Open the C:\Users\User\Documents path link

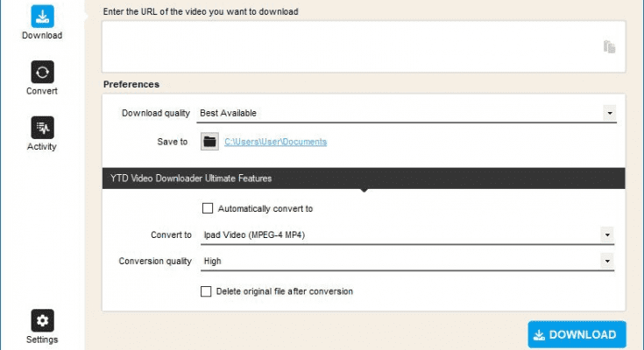276,142
